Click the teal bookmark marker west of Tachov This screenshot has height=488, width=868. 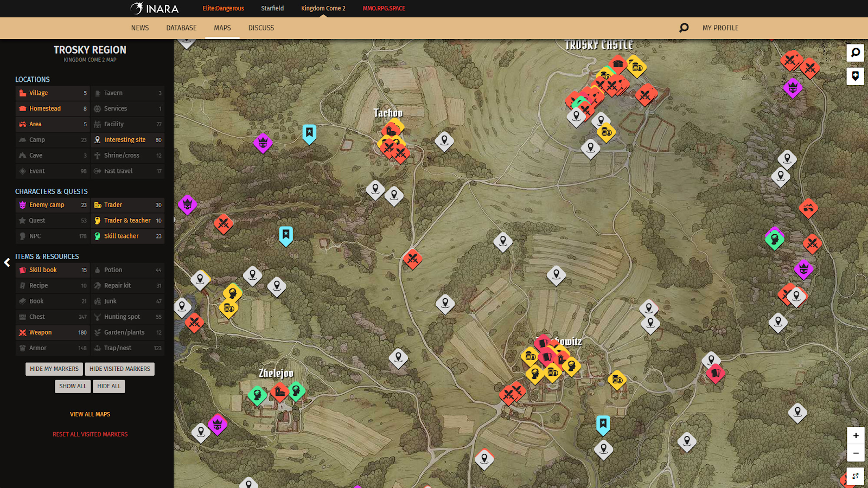pyautogui.click(x=309, y=133)
